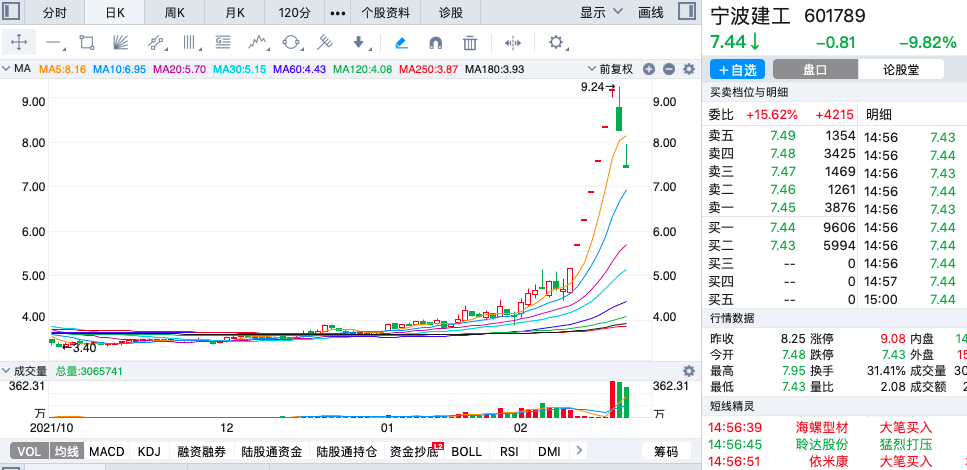Screen dimensions: 967x470
Task: Open the 显示 dropdown menu
Action: [600, 13]
